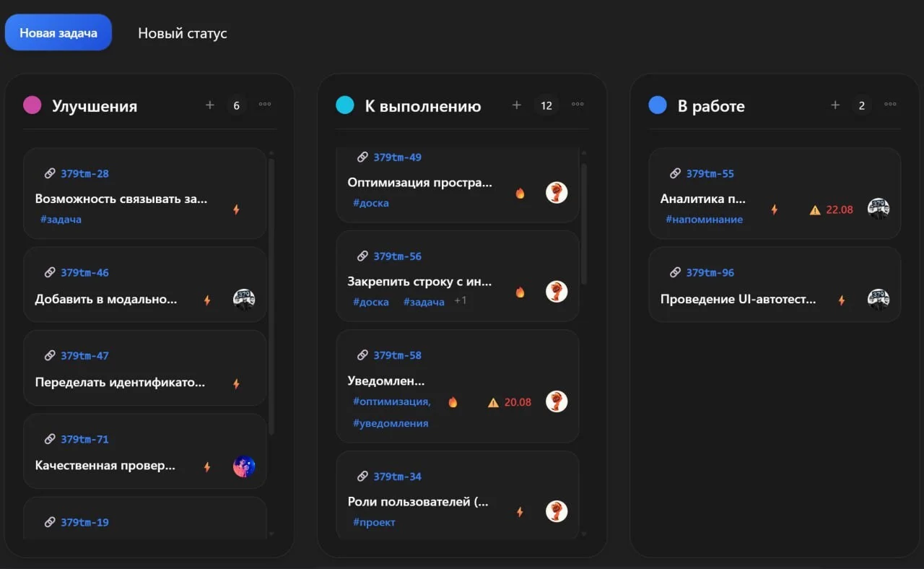This screenshot has height=569, width=924.
Task: Click the link icon beside 379tm-34
Action: point(362,477)
